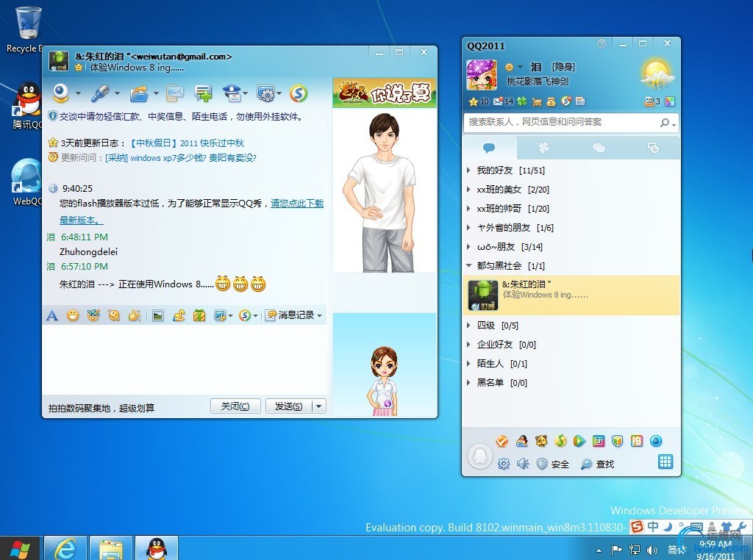
Task: Toggle sound with the speaker icon in QQ2011
Action: tap(523, 464)
